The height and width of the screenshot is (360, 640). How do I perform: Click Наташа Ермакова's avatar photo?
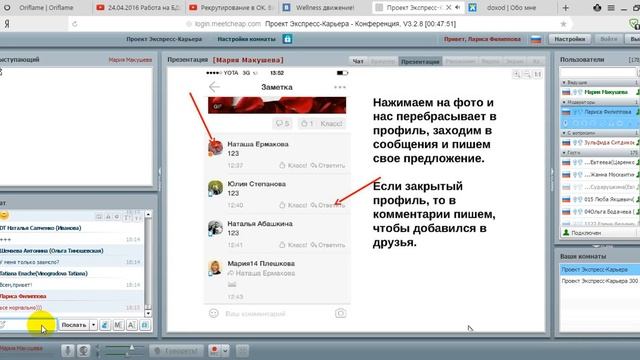(215, 147)
